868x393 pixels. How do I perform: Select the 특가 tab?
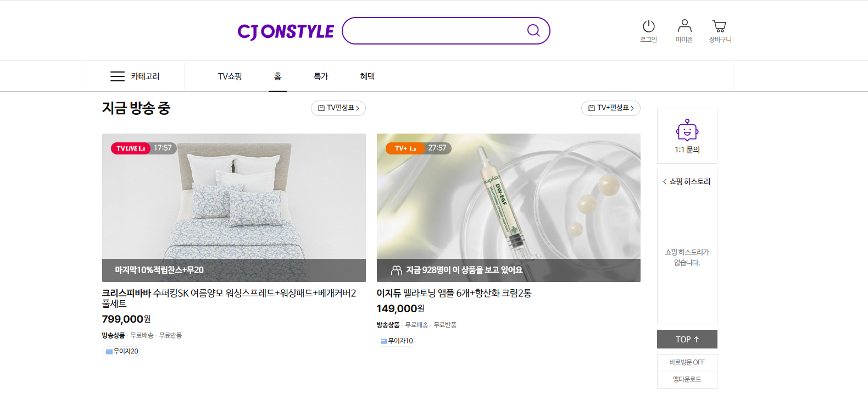(321, 76)
